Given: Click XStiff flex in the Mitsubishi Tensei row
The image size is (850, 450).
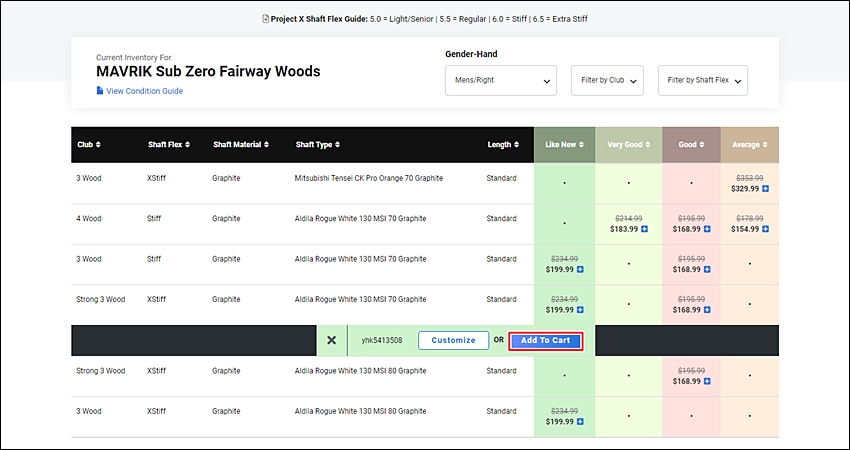Looking at the screenshot, I should pos(156,178).
